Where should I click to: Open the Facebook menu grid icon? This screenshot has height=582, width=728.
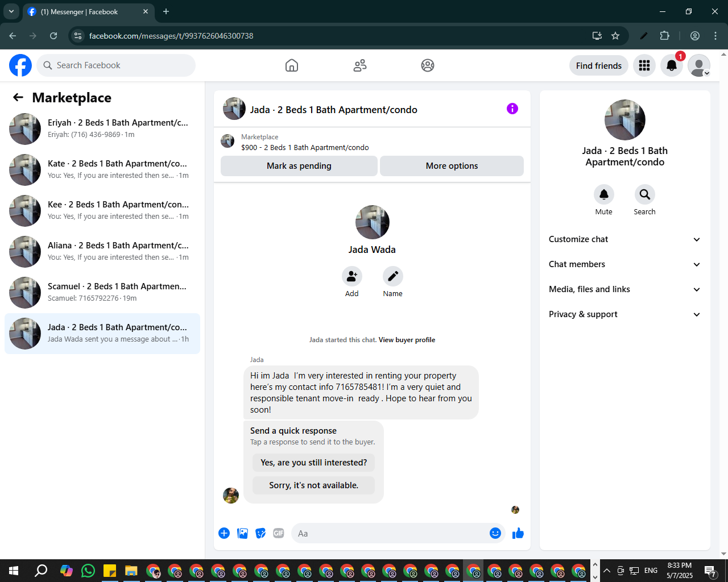(644, 65)
